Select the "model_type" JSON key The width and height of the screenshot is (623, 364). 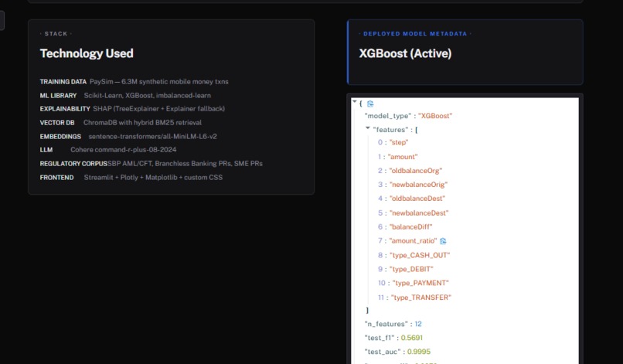click(388, 116)
